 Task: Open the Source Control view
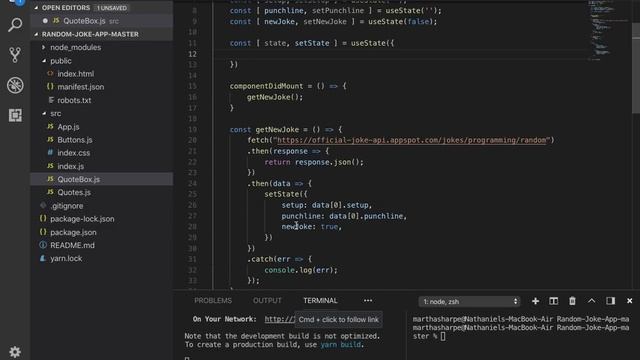(15, 55)
